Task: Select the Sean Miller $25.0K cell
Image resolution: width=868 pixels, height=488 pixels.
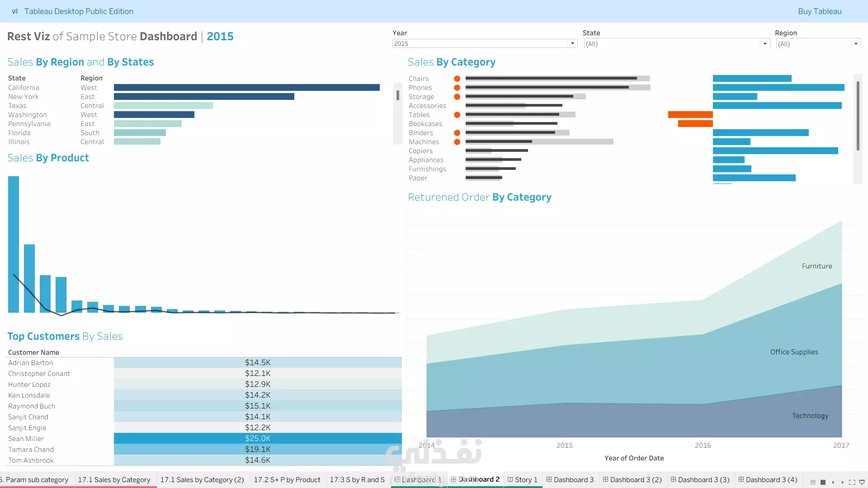Action: point(258,438)
